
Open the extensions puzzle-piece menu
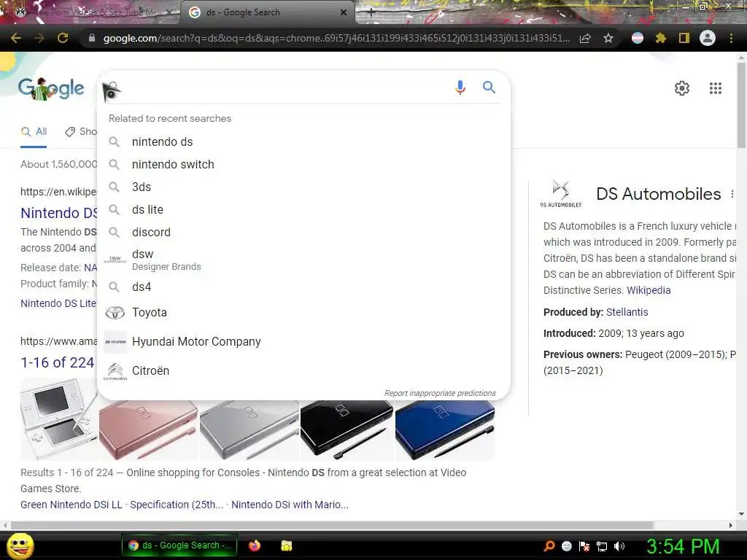pyautogui.click(x=660, y=38)
